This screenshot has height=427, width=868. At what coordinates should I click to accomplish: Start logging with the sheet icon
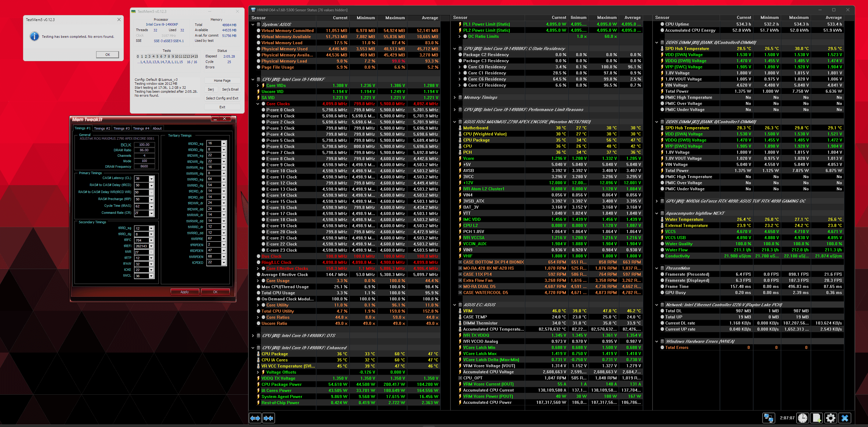pyautogui.click(x=816, y=418)
